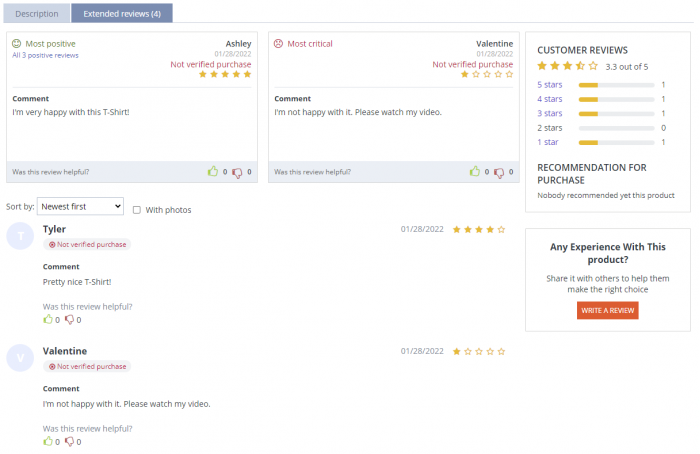Click the Most critical sad face icon
This screenshot has height=454, width=700.
click(x=279, y=43)
